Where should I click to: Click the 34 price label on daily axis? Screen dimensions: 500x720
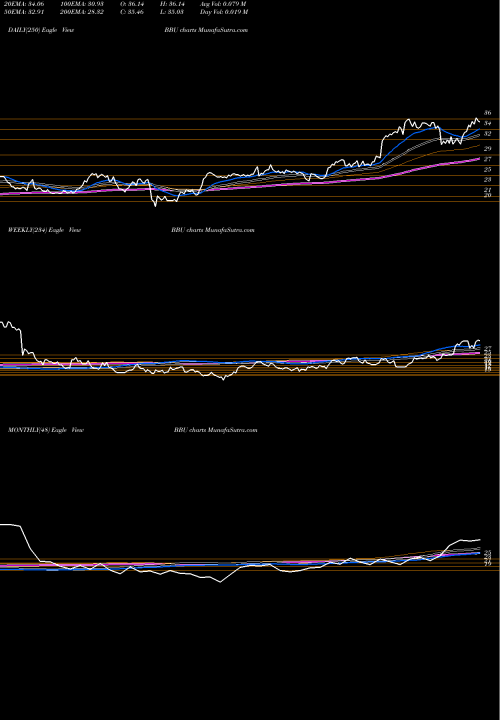click(488, 124)
